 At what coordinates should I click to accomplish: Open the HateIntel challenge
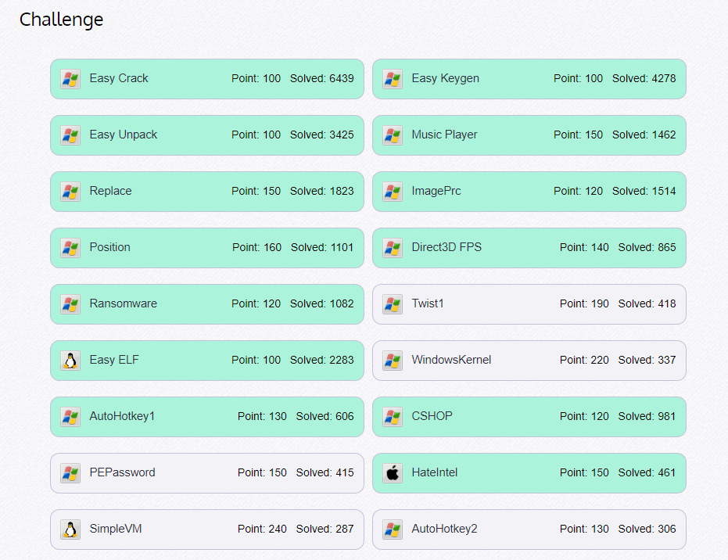[x=529, y=472]
